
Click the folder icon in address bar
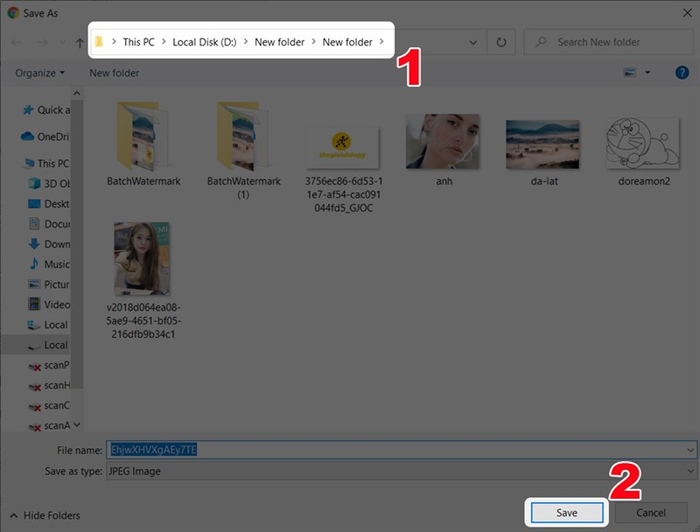tap(99, 42)
